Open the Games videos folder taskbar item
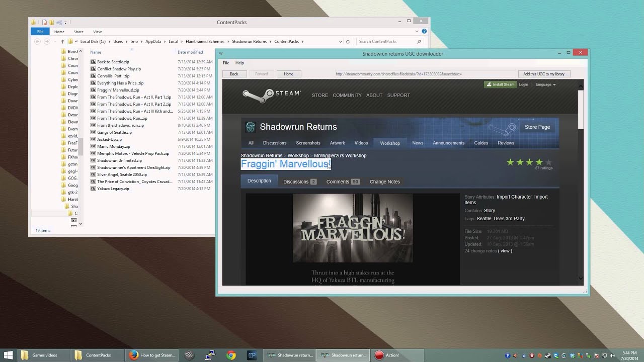This screenshot has width=644, height=362. [44, 355]
